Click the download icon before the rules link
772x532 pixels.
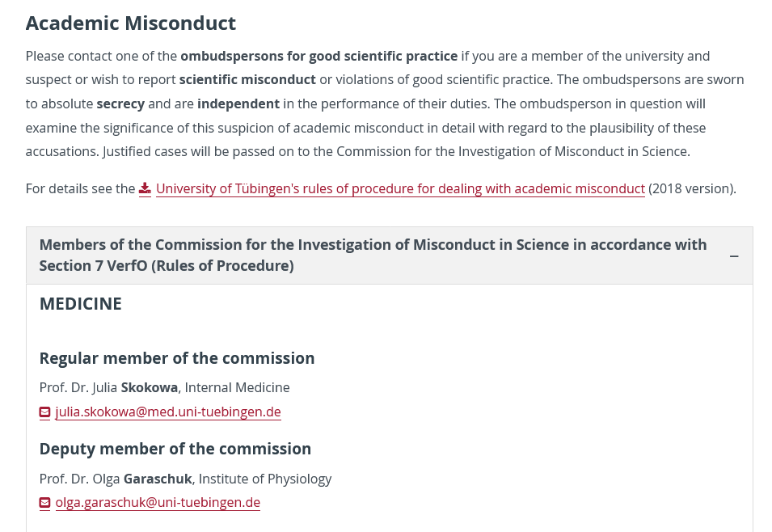(x=145, y=188)
